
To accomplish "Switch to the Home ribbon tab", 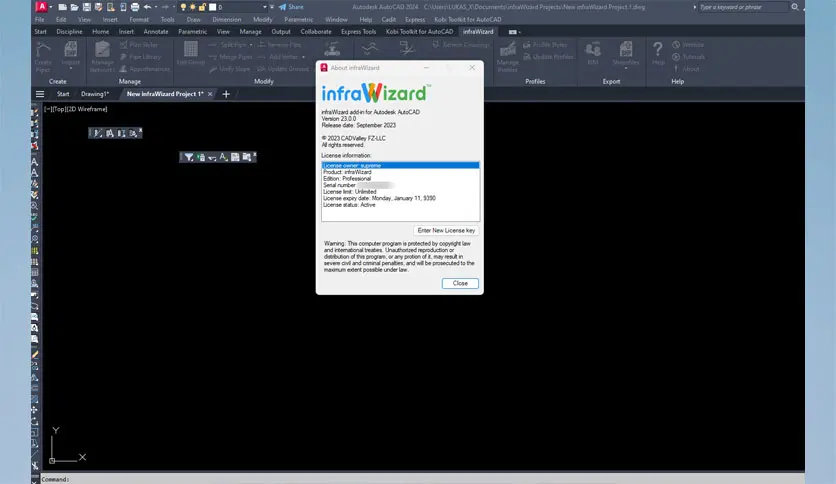I will click(x=100, y=31).
